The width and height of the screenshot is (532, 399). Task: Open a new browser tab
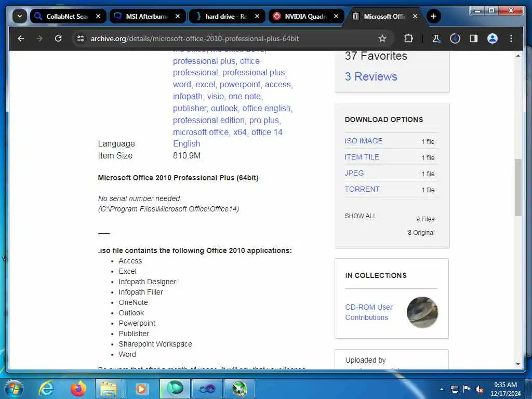click(x=434, y=16)
